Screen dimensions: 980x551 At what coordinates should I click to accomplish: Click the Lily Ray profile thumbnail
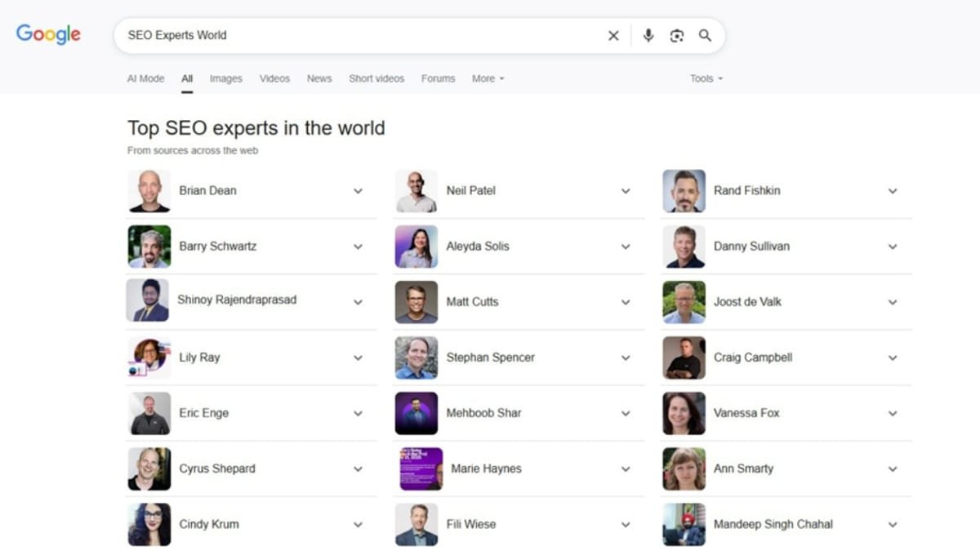pos(149,358)
